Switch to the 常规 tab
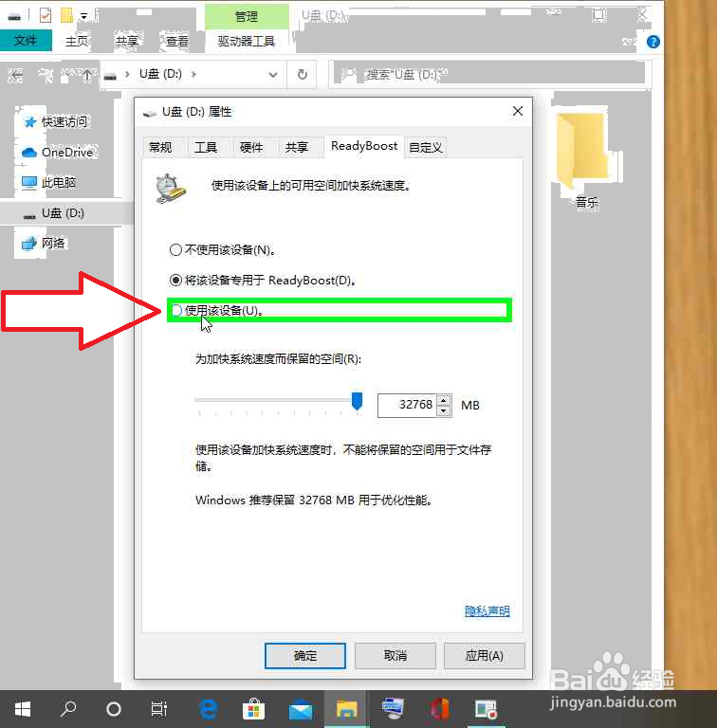 click(x=160, y=147)
